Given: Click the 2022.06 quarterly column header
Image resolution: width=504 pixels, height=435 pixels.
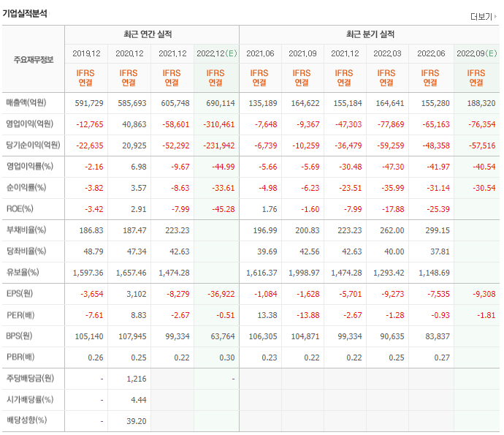Looking at the screenshot, I should pyautogui.click(x=431, y=53).
